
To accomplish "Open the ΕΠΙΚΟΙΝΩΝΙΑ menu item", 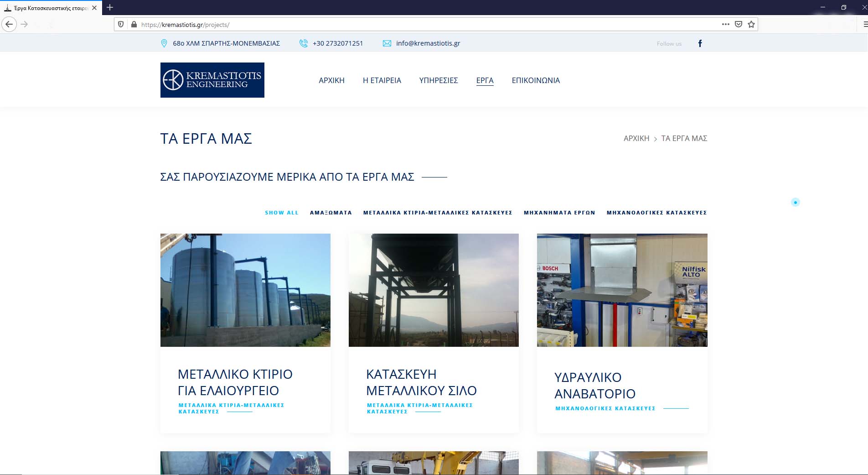I will (536, 80).
